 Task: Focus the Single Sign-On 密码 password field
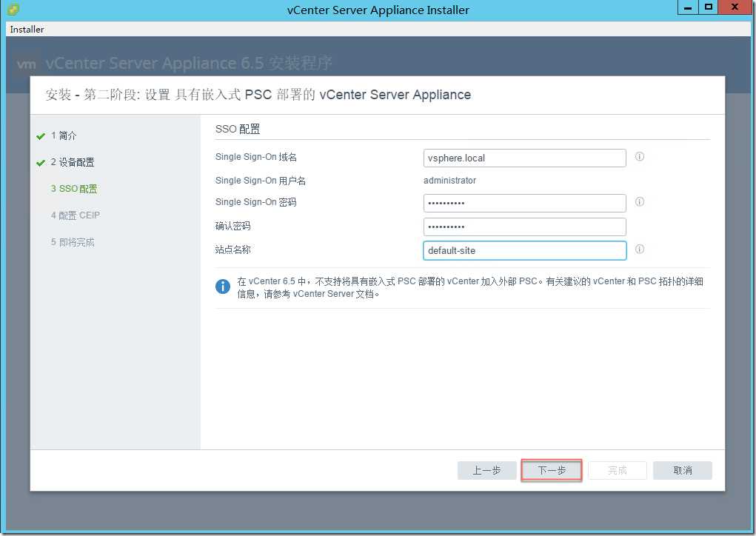tap(524, 203)
